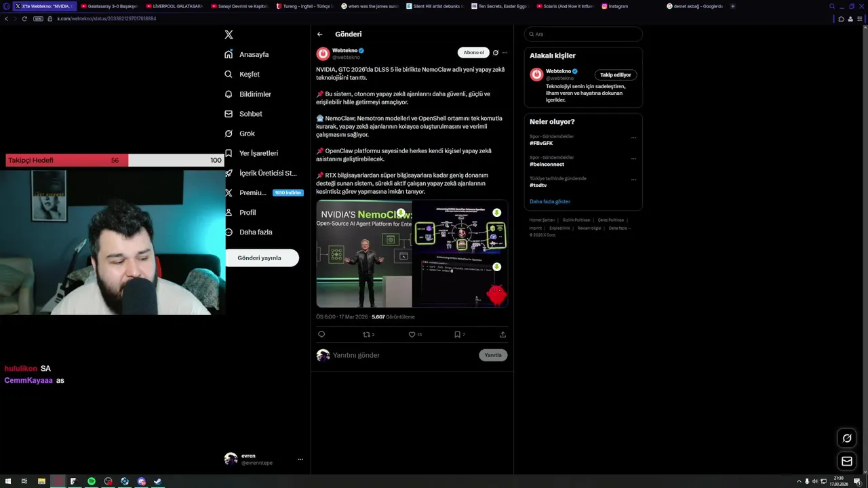
Task: Open account menu next to evren
Action: tap(300, 459)
